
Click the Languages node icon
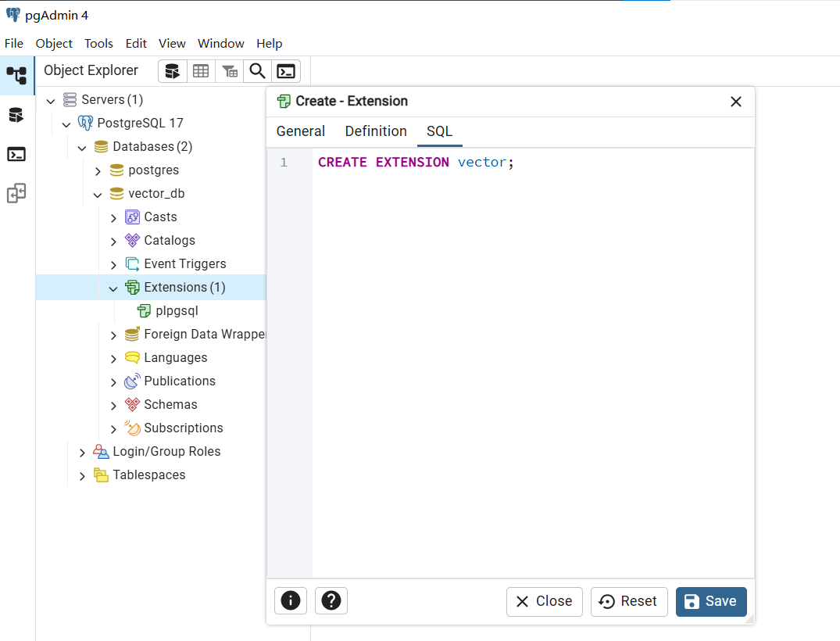pyautogui.click(x=132, y=358)
